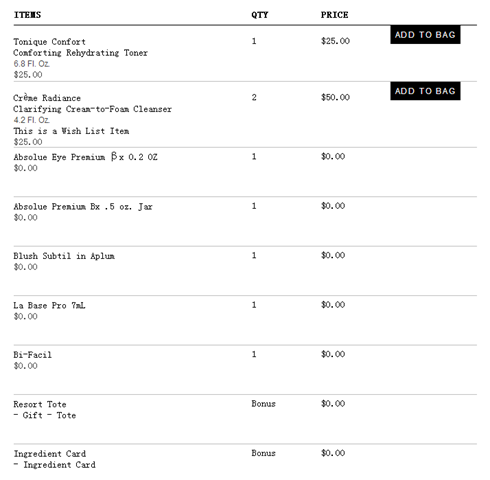Viewport: 490px width, 480px height.
Task: Select Blush Subtil in Aplum item
Action: click(64, 256)
